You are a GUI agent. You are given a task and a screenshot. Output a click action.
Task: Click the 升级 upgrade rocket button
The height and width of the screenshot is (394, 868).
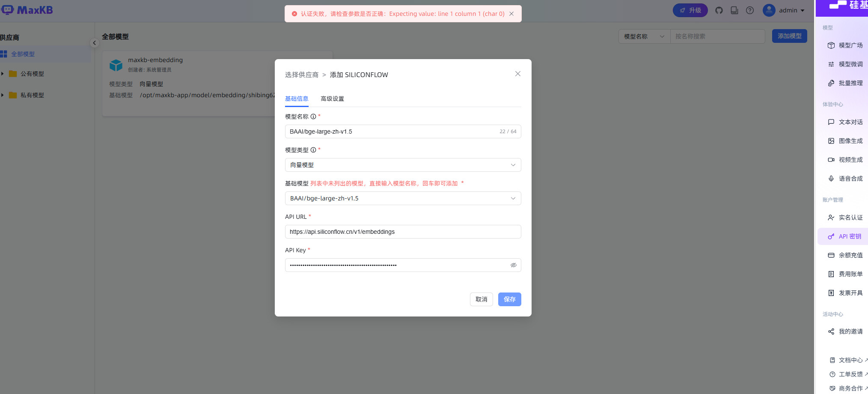coord(690,10)
